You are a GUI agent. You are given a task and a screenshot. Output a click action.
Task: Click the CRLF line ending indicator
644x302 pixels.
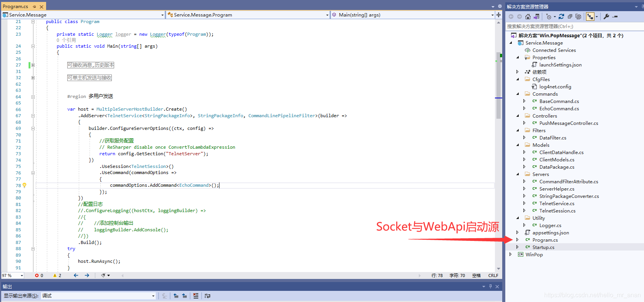493,275
